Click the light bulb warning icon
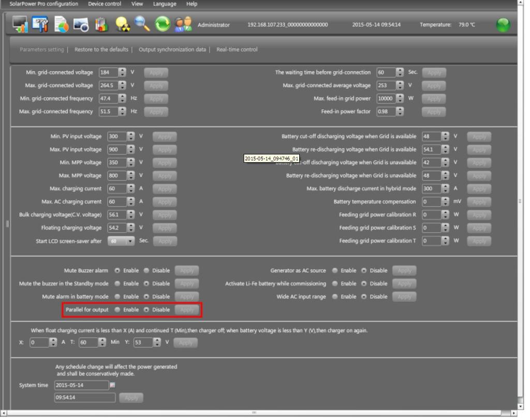530x420 pixels. click(122, 24)
